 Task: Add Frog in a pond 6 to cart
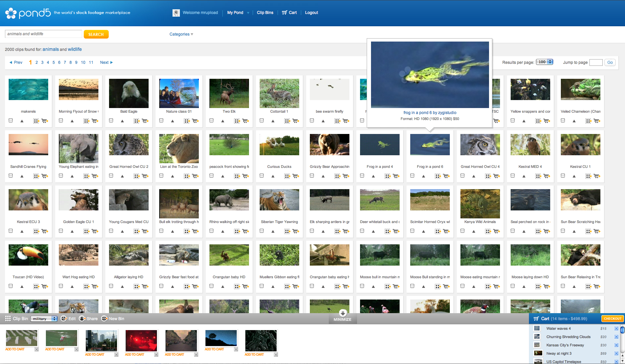[x=446, y=176]
